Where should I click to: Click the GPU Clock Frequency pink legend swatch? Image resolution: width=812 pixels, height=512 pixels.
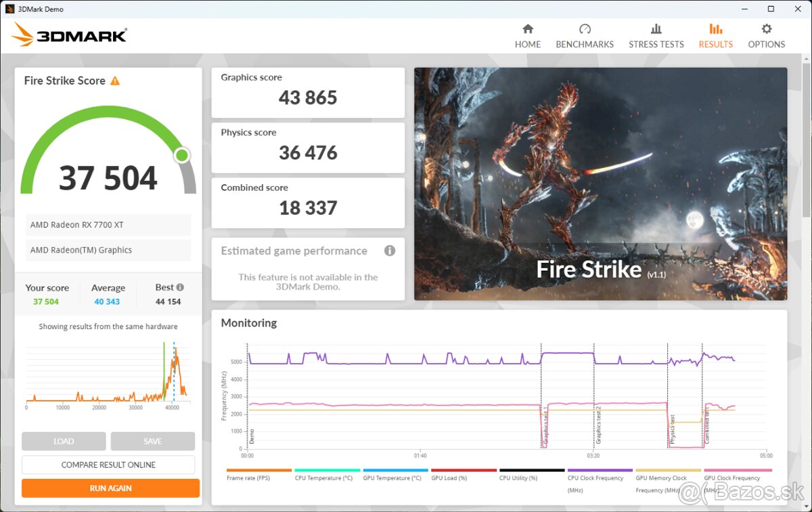coord(738,470)
